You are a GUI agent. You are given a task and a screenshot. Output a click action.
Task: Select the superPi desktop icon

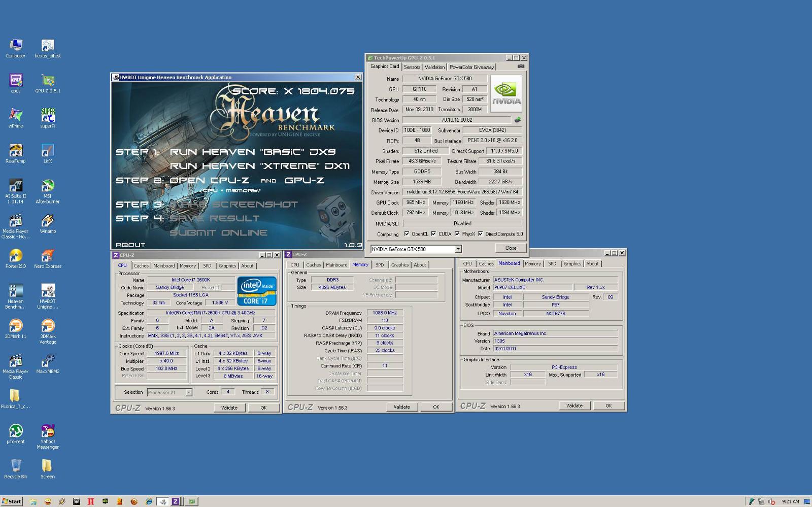48,119
